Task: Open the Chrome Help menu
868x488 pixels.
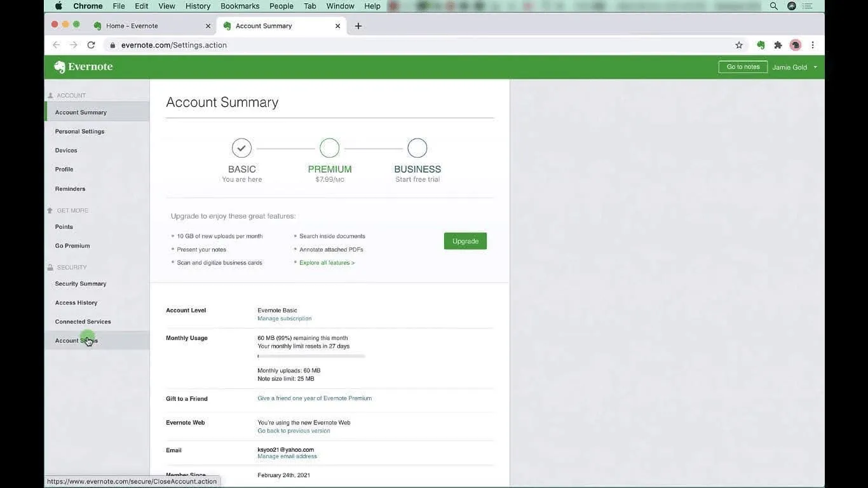Action: tap(372, 6)
